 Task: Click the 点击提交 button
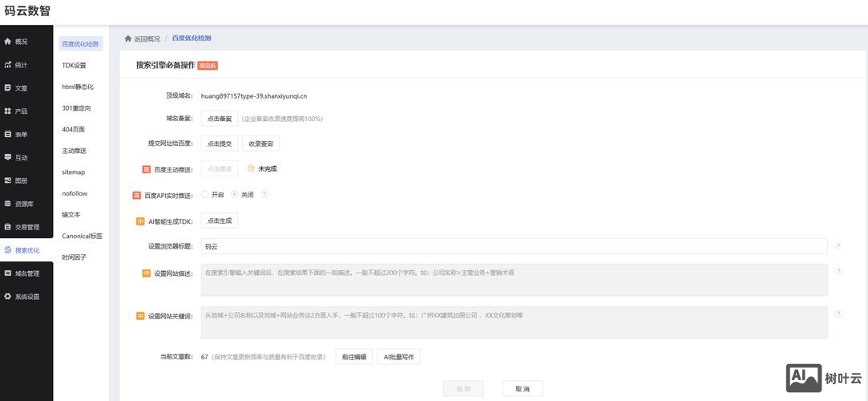coord(220,144)
